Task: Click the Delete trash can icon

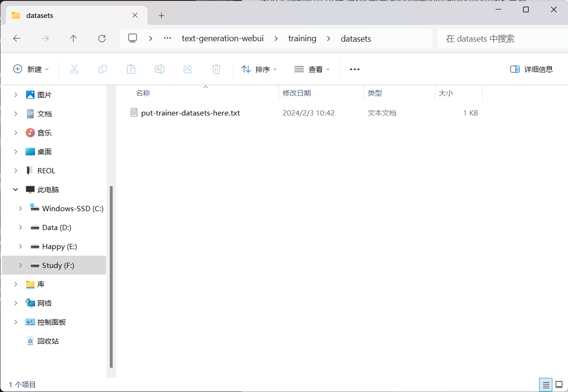Action: (216, 69)
